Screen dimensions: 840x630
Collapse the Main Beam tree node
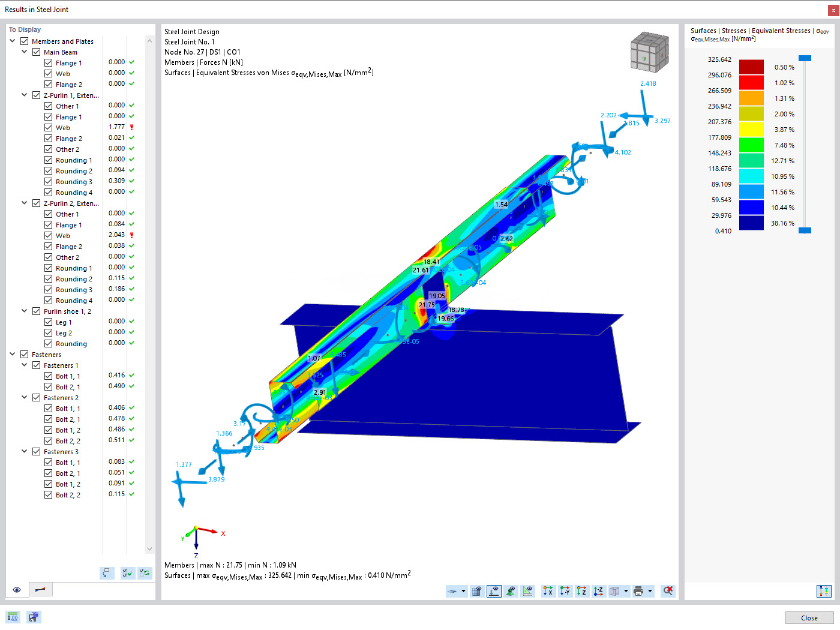[x=25, y=52]
